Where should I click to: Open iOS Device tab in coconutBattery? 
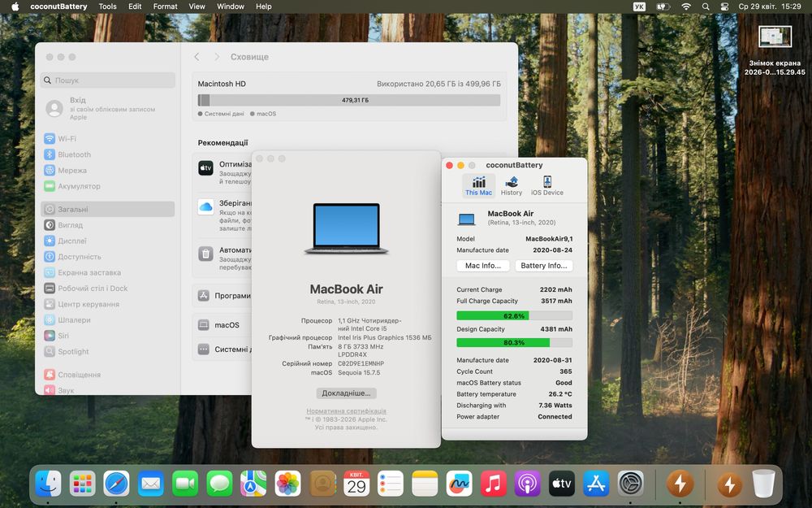pyautogui.click(x=546, y=185)
